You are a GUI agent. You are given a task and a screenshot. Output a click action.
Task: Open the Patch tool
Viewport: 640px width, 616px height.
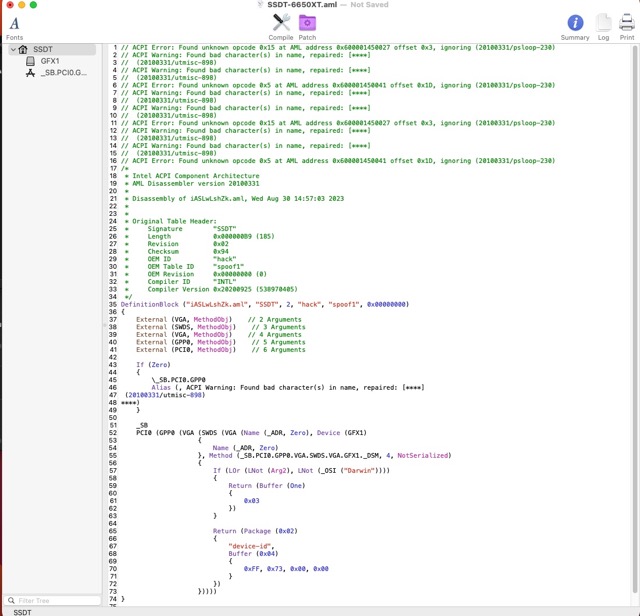pos(307,22)
